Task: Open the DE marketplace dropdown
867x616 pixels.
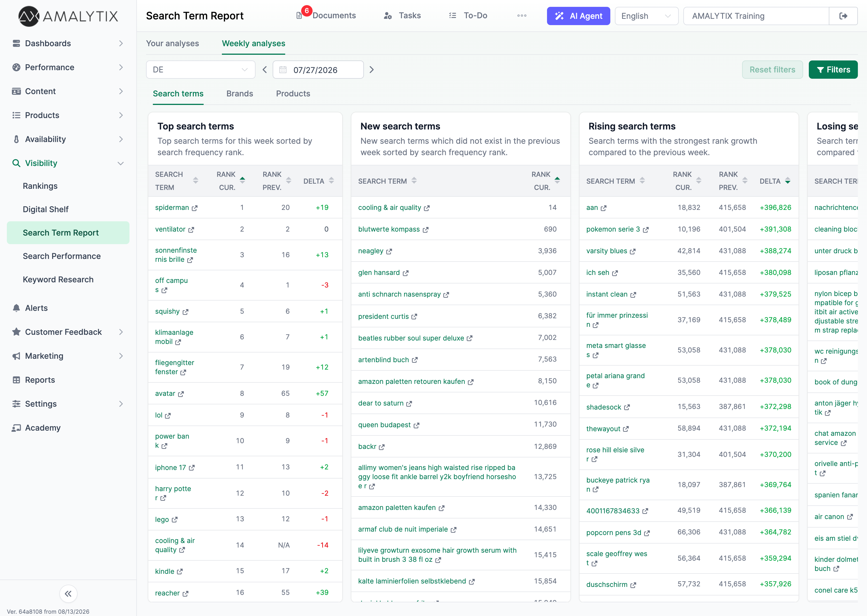Action: (x=200, y=70)
